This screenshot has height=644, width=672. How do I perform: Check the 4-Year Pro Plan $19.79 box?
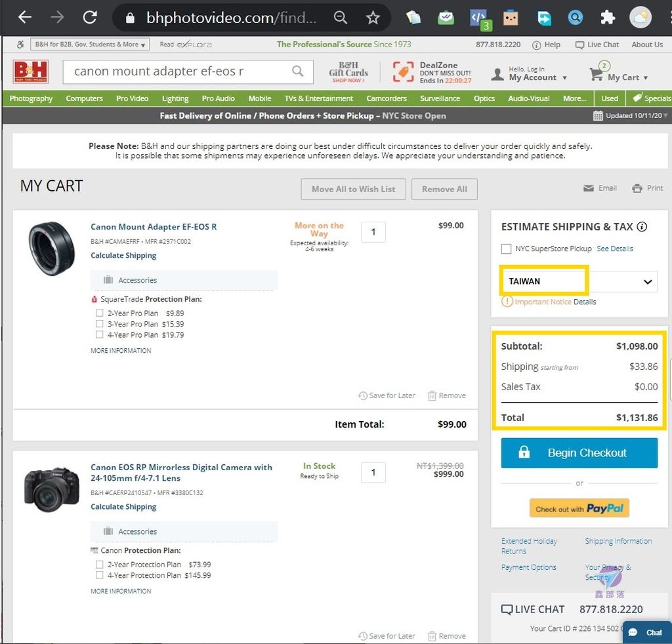(100, 334)
